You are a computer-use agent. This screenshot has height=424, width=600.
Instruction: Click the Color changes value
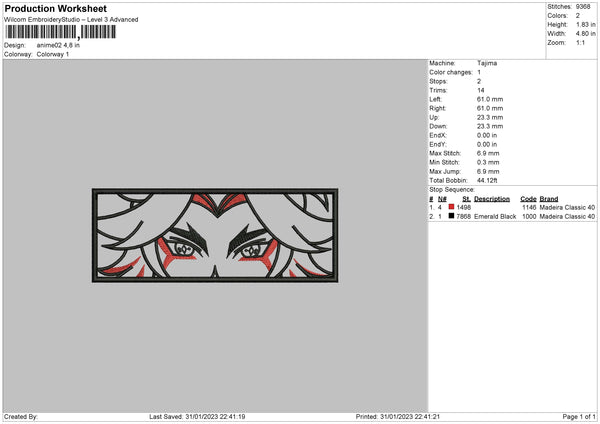coord(479,72)
